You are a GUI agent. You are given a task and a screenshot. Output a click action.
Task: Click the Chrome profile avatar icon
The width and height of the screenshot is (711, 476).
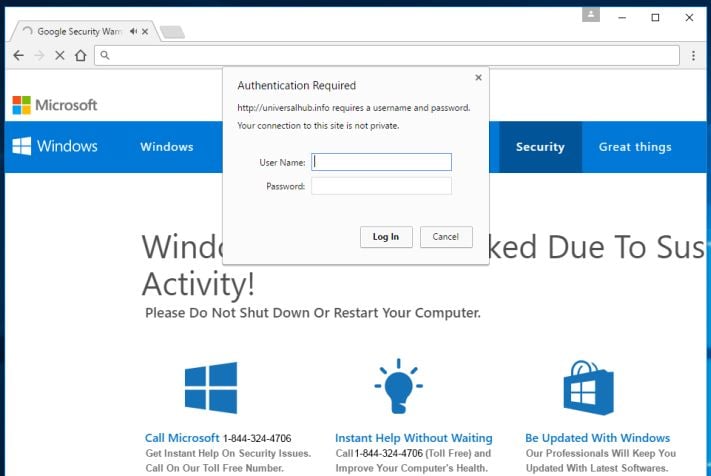pos(591,15)
